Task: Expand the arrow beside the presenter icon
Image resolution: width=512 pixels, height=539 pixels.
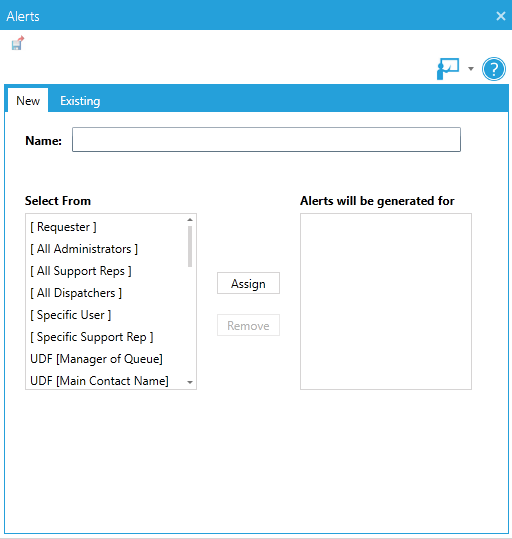Action: [x=471, y=69]
